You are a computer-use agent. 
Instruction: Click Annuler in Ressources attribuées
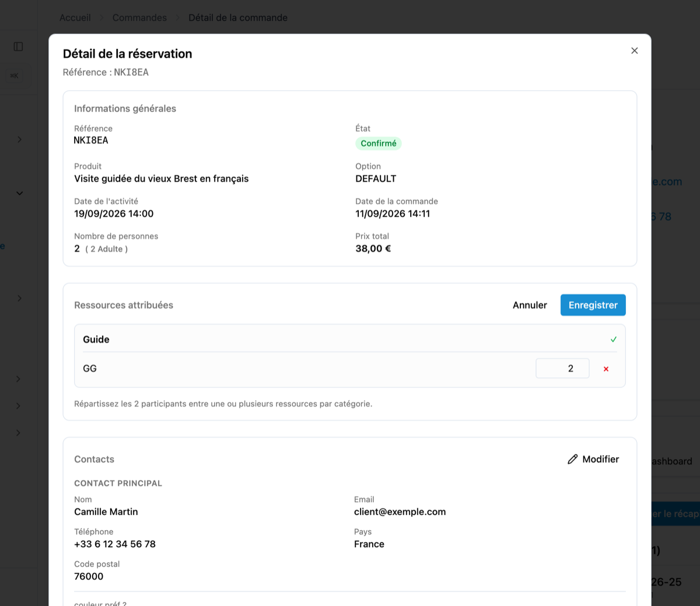click(x=530, y=305)
